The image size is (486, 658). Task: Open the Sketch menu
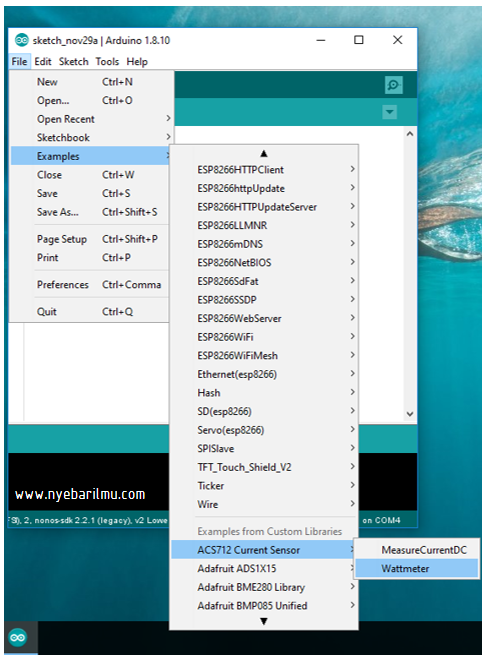[x=73, y=62]
